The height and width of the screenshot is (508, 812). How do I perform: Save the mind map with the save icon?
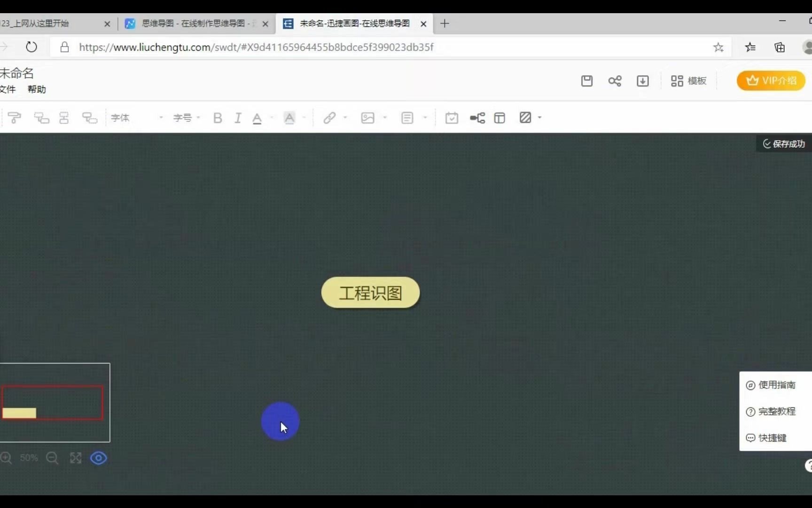(587, 81)
